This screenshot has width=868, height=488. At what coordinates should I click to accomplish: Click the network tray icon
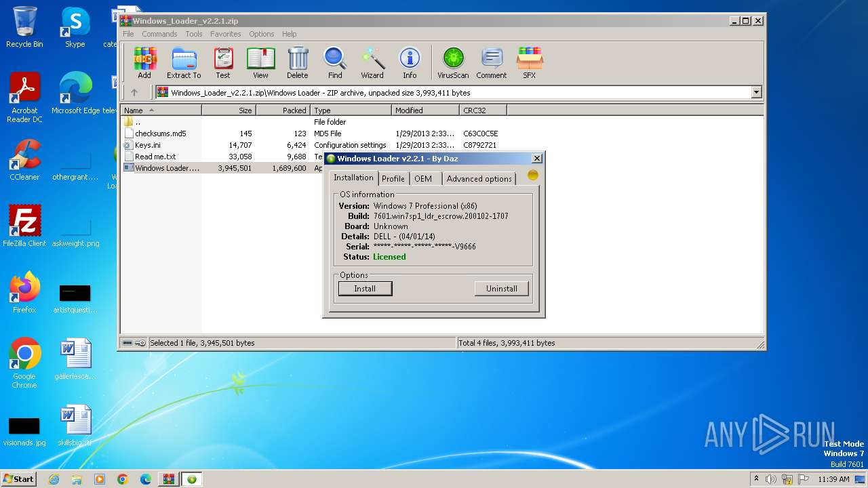pos(787,479)
